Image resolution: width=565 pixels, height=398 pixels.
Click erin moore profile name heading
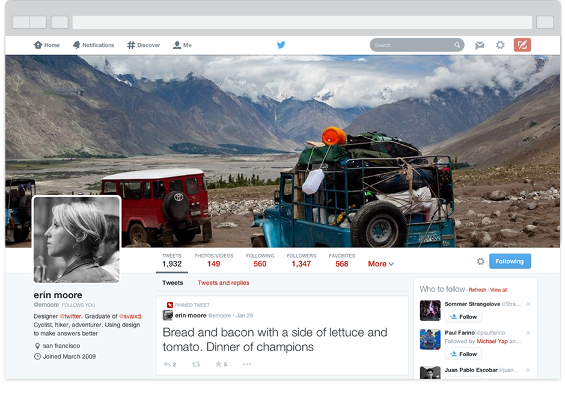[x=58, y=295]
